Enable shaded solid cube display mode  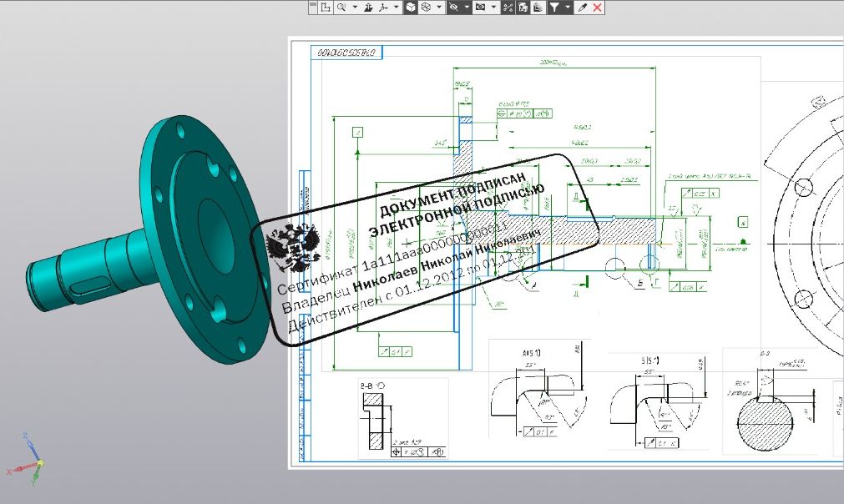(x=411, y=7)
